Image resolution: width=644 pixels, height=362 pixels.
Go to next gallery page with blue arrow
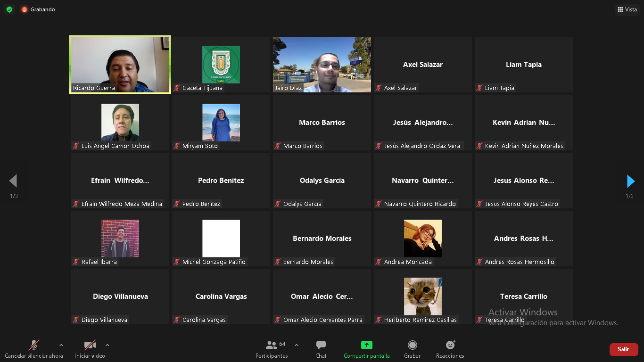(630, 181)
